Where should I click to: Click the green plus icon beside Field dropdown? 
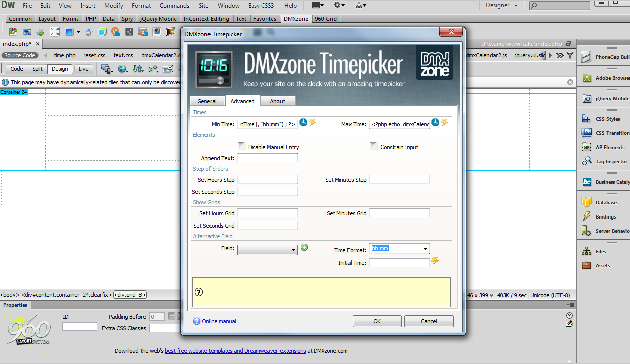click(x=304, y=247)
